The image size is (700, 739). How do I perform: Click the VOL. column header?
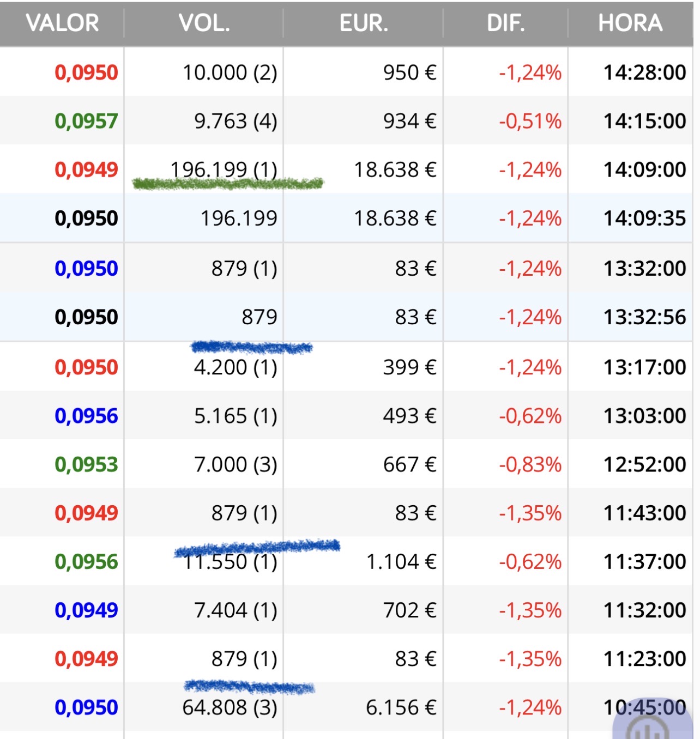(x=204, y=23)
